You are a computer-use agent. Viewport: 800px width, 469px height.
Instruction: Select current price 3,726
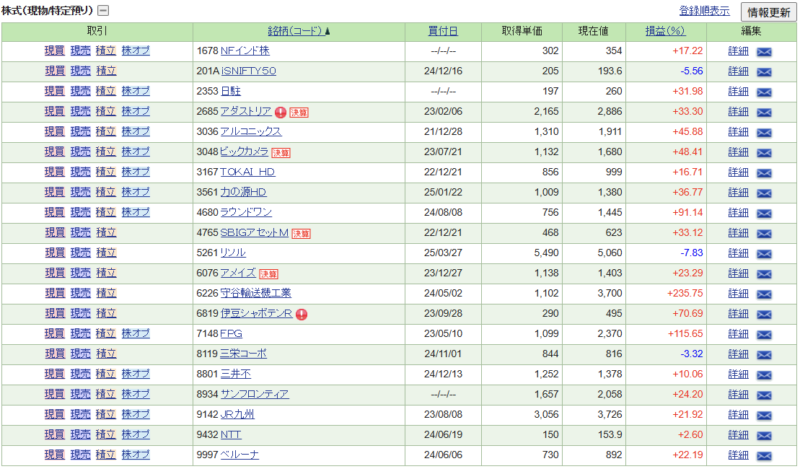[x=610, y=414]
